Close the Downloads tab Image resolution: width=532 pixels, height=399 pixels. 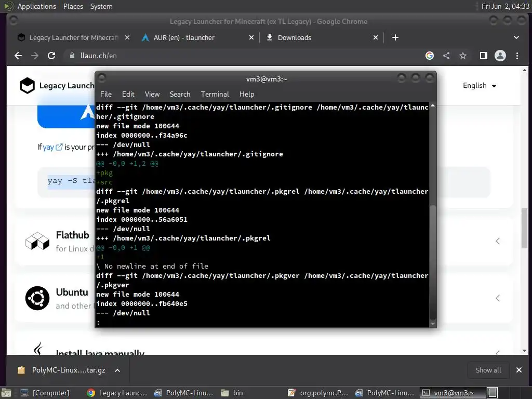click(x=376, y=37)
